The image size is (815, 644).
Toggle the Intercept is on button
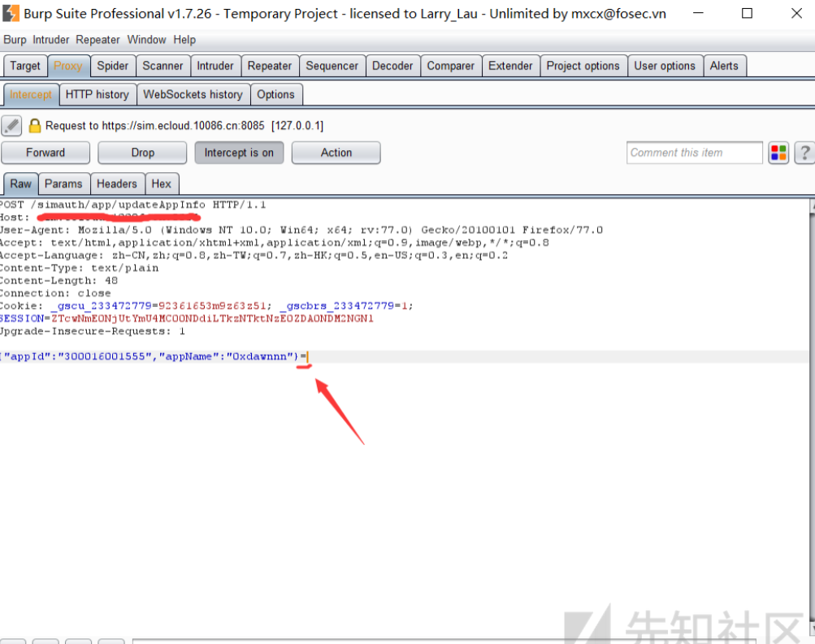pyautogui.click(x=239, y=153)
